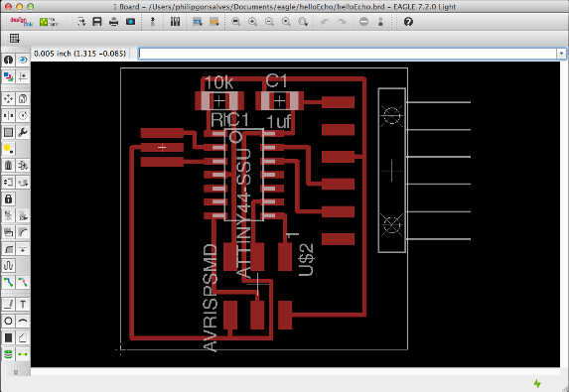This screenshot has width=569, height=392.
Task: Select the Ripup tool
Action: pos(23,282)
